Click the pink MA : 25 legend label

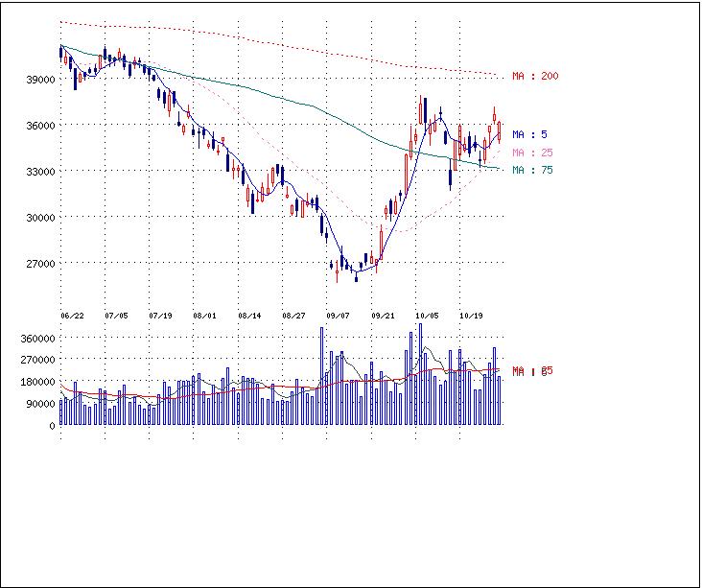[x=532, y=153]
